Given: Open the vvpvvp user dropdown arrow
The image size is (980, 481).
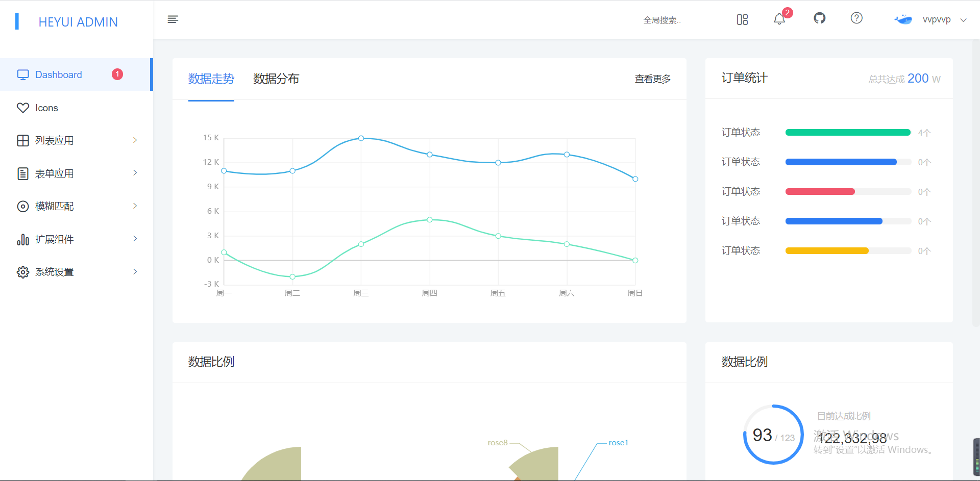Looking at the screenshot, I should [x=963, y=20].
